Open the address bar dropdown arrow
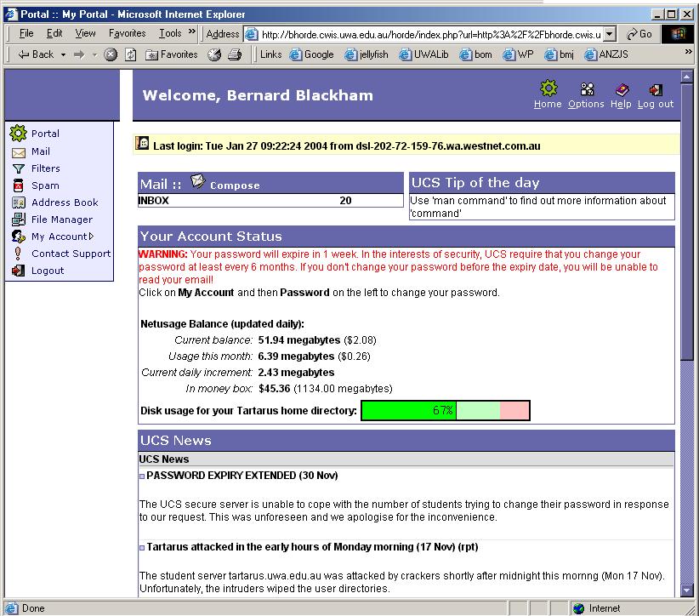The image size is (699, 616). click(x=610, y=34)
